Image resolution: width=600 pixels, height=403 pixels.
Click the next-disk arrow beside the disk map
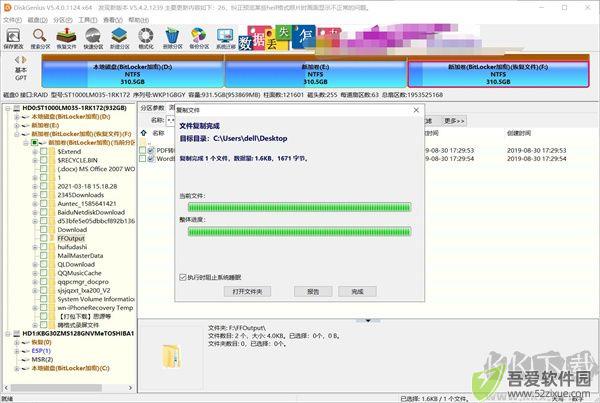pos(24,60)
